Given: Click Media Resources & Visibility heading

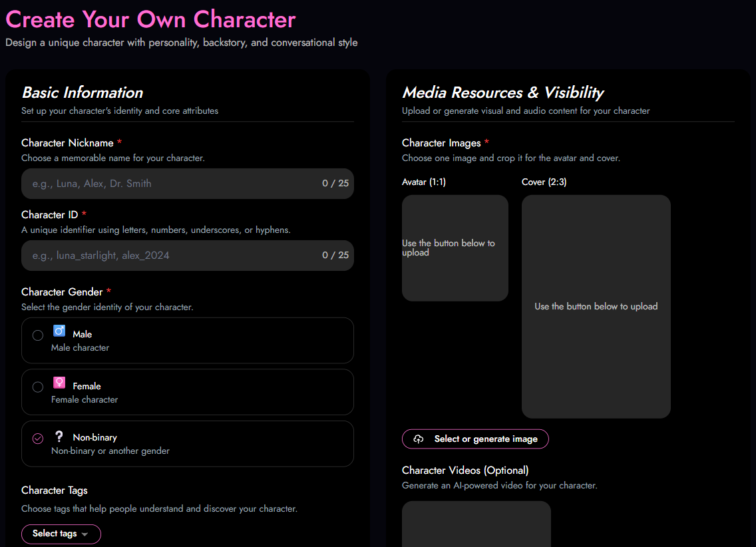Looking at the screenshot, I should tap(503, 92).
